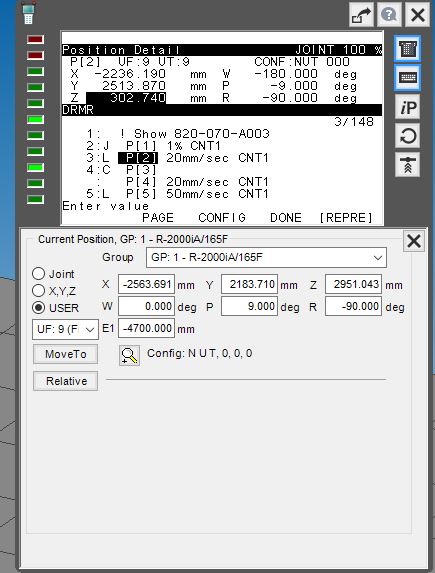This screenshot has width=435, height=573.
Task: Click the R field showing -90.000
Action: (x=353, y=306)
